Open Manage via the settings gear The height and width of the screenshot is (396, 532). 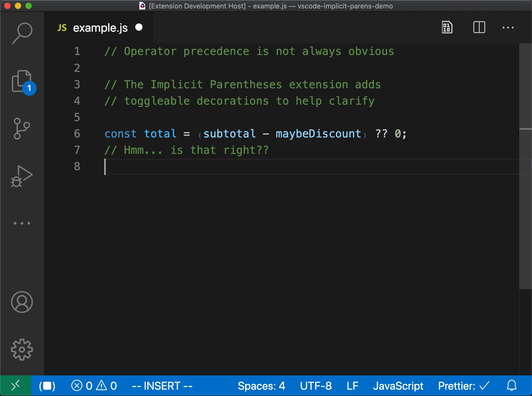click(22, 349)
